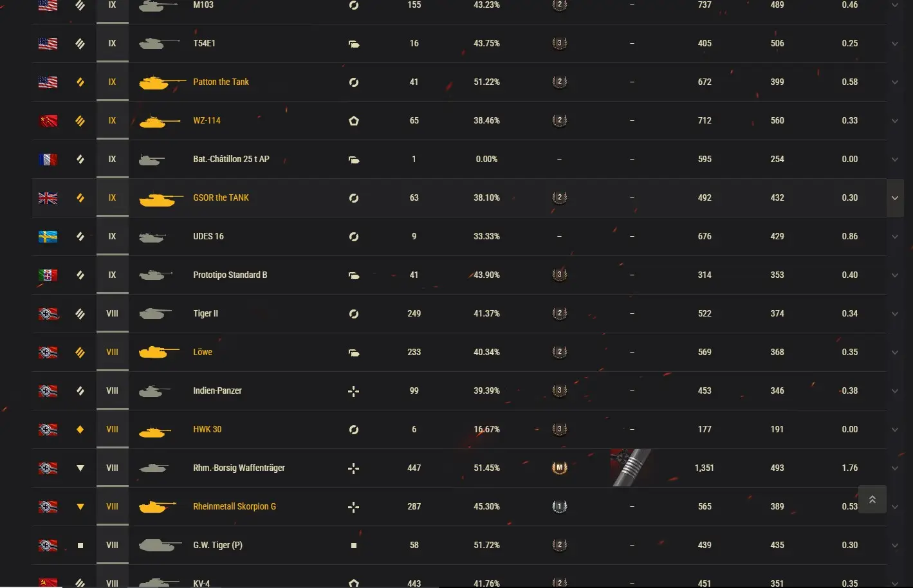Click the role icon on Indien-Panzer row
Viewport: 913px width, 588px height.
[x=353, y=390]
